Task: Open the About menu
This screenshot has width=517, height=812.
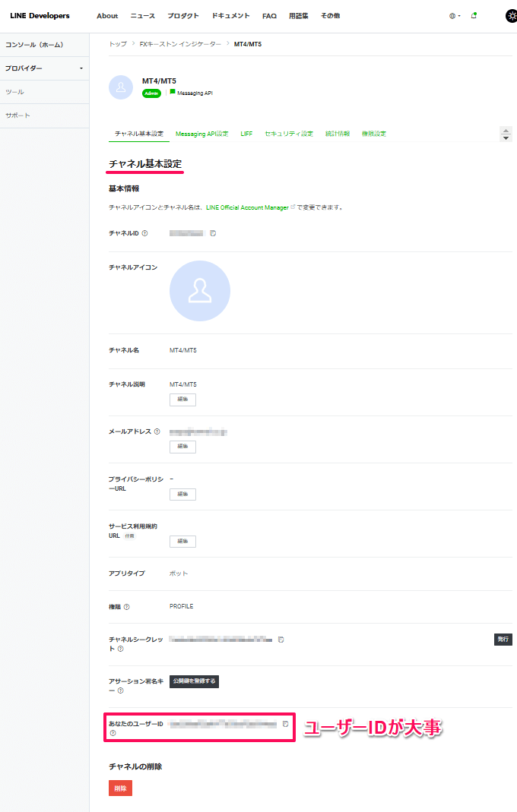Action: tap(107, 16)
